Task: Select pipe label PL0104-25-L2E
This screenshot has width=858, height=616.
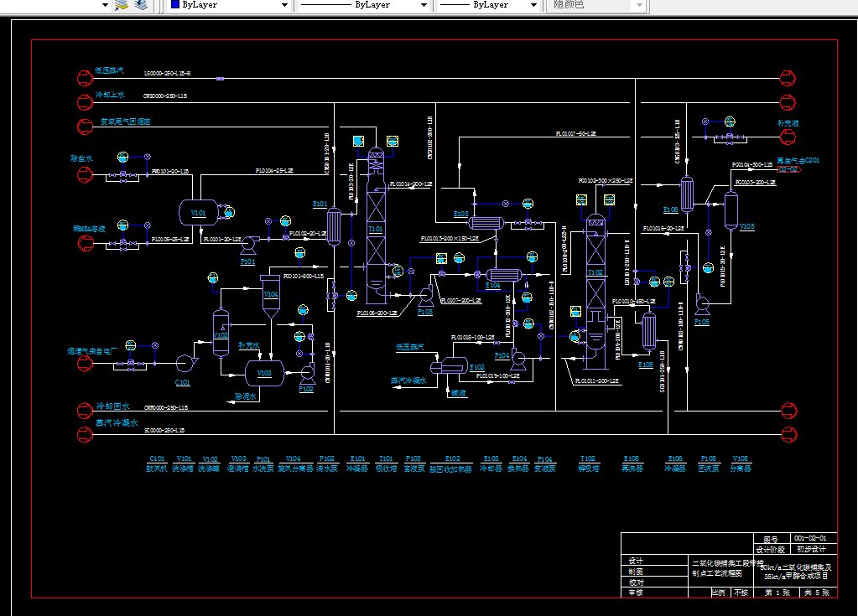Action: [274, 170]
